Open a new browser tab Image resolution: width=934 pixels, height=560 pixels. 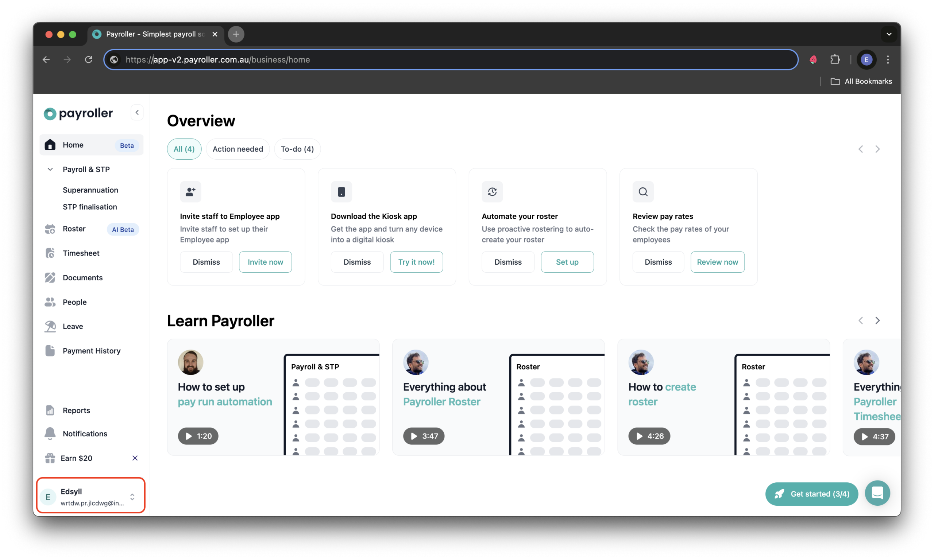pyautogui.click(x=236, y=34)
